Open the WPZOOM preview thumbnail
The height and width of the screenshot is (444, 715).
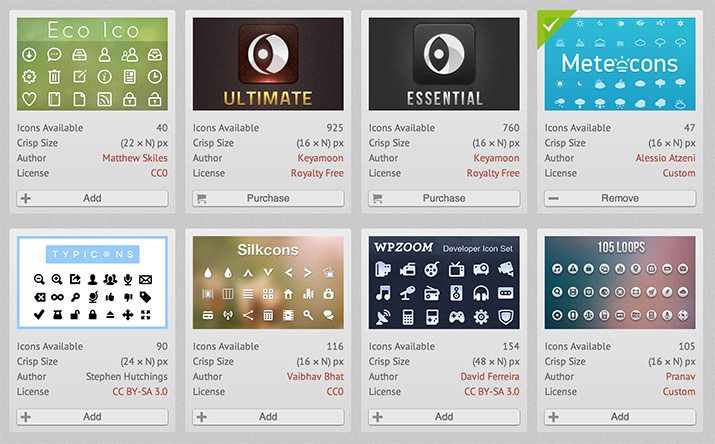(x=444, y=283)
